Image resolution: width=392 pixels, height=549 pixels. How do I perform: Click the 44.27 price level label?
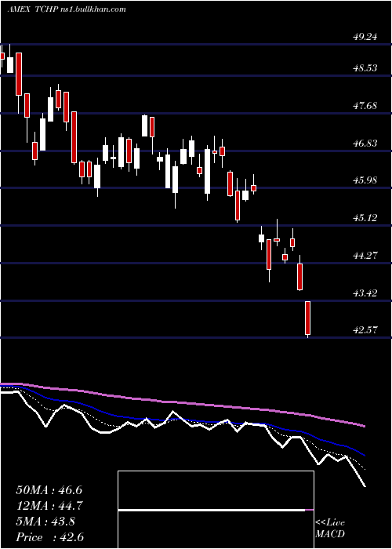pyautogui.click(x=365, y=255)
